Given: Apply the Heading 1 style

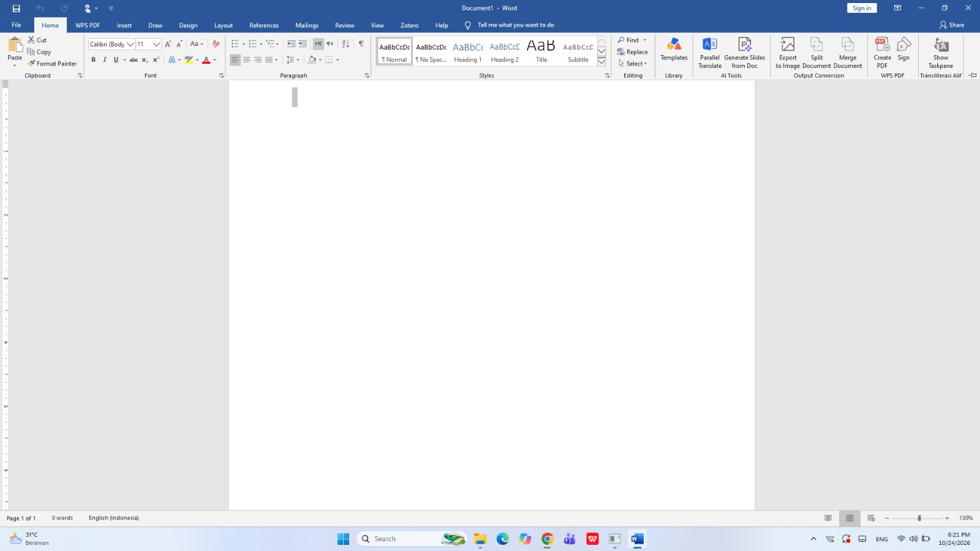Looking at the screenshot, I should point(468,51).
